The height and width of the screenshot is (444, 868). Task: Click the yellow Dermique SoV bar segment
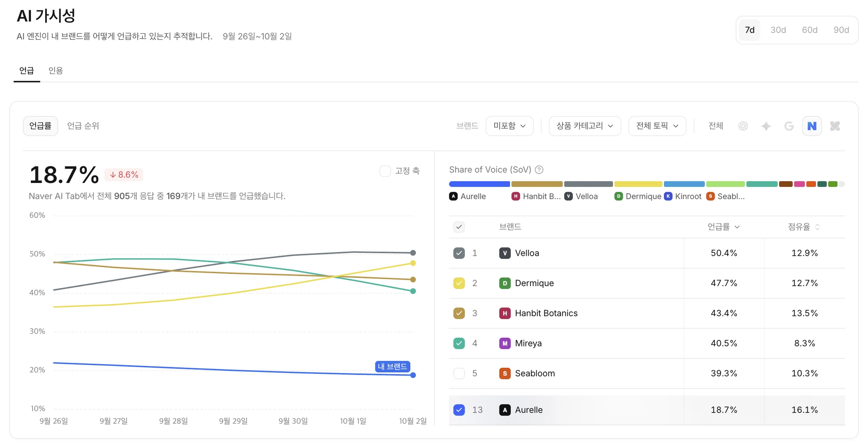638,184
